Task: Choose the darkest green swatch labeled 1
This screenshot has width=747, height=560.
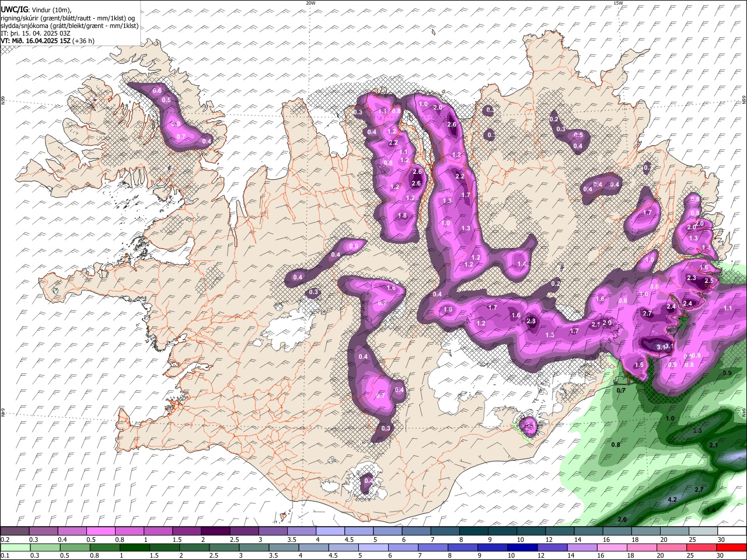Action: click(x=134, y=547)
